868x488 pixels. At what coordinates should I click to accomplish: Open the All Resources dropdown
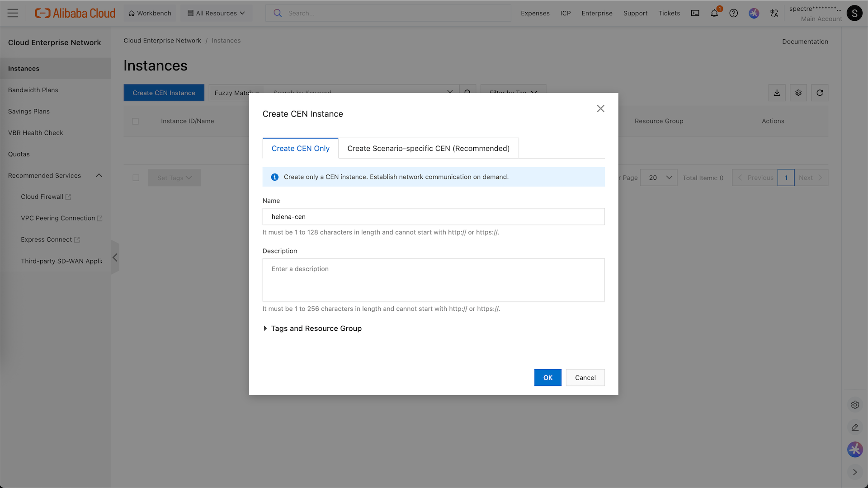click(x=216, y=13)
